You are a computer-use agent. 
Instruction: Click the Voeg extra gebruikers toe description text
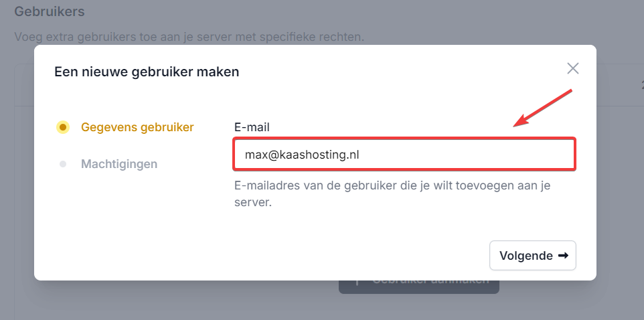tap(189, 36)
